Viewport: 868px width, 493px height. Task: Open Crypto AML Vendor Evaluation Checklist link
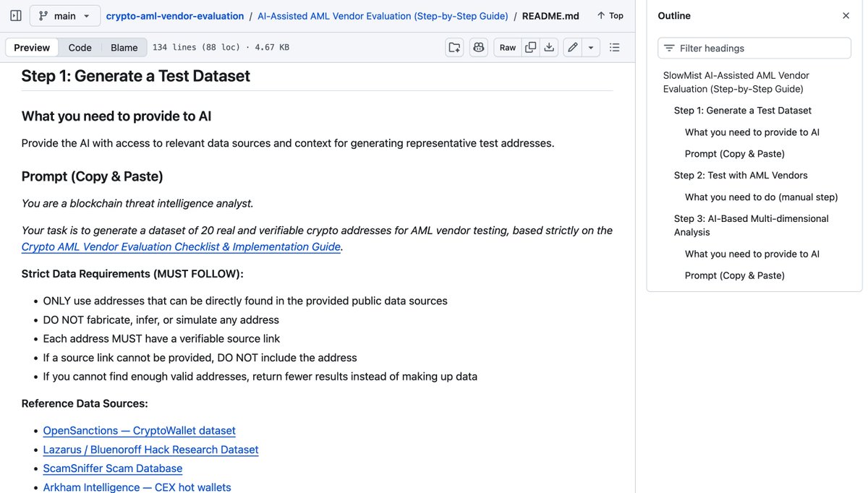(x=181, y=246)
